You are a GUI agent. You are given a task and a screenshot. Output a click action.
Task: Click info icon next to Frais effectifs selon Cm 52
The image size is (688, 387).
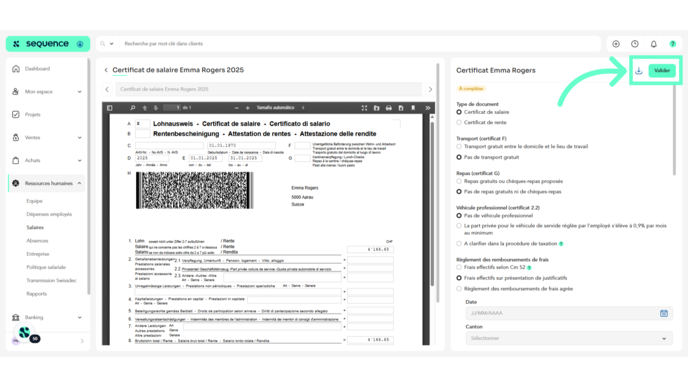click(529, 268)
